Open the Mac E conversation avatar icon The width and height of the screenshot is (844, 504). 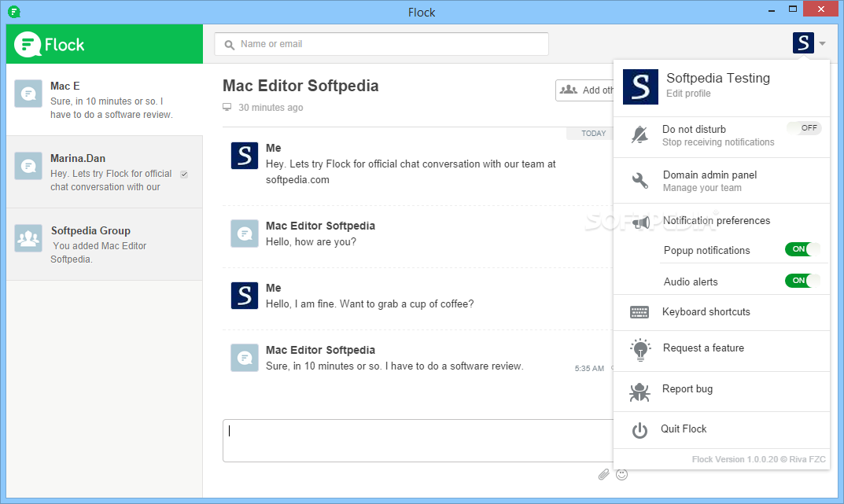[x=28, y=94]
